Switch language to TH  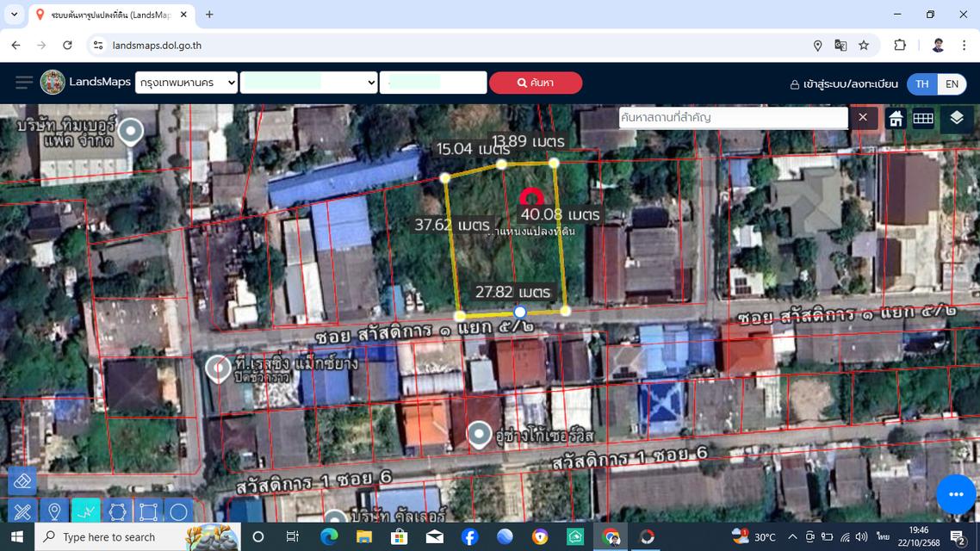coord(922,84)
